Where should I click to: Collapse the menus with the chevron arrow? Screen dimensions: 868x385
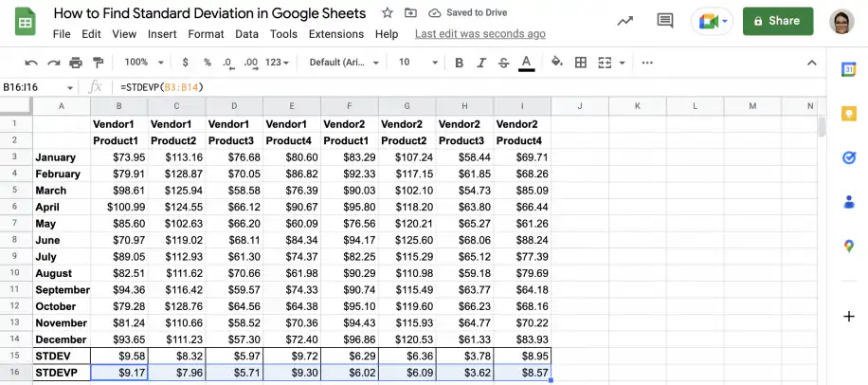[x=811, y=63]
